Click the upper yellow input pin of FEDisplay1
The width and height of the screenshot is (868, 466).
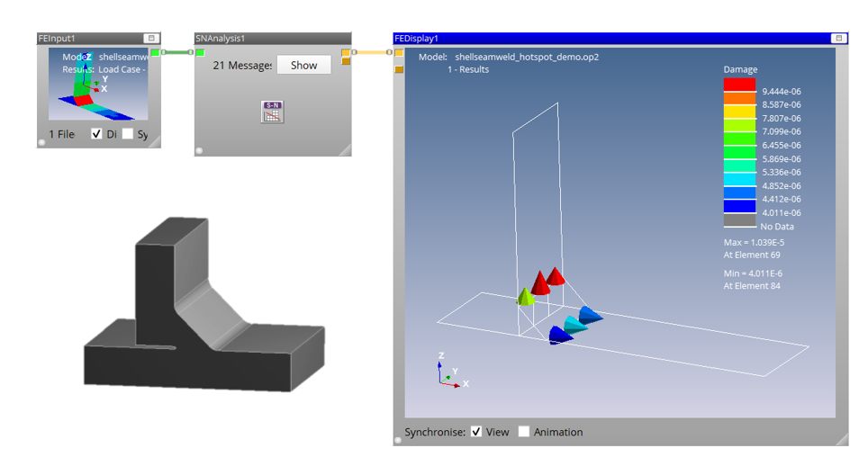tap(399, 52)
